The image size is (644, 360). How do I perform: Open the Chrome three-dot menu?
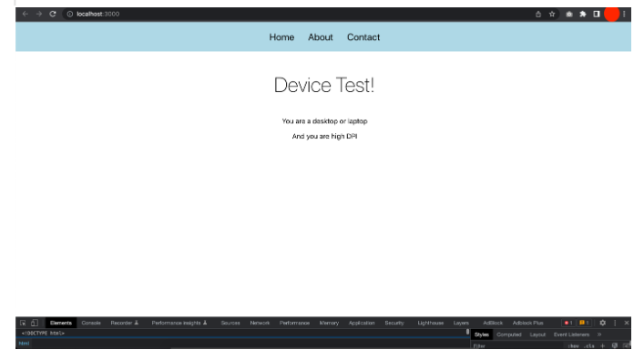tap(624, 14)
